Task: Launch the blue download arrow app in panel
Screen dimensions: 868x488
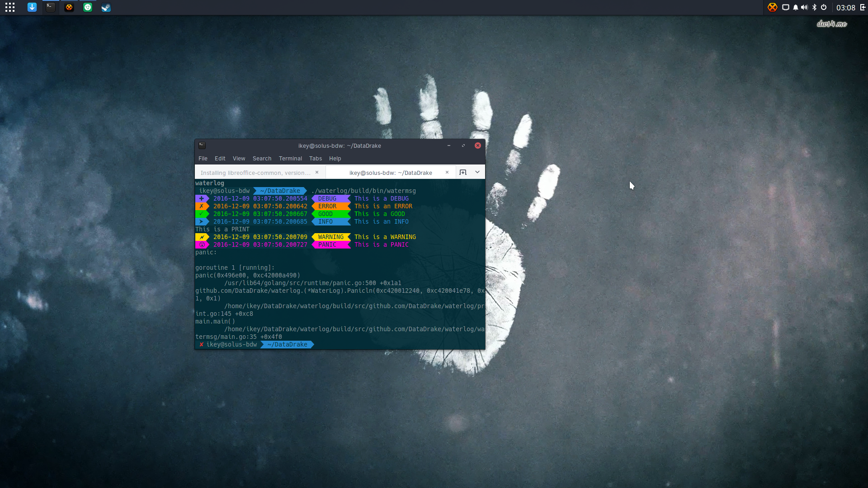Action: 32,7
